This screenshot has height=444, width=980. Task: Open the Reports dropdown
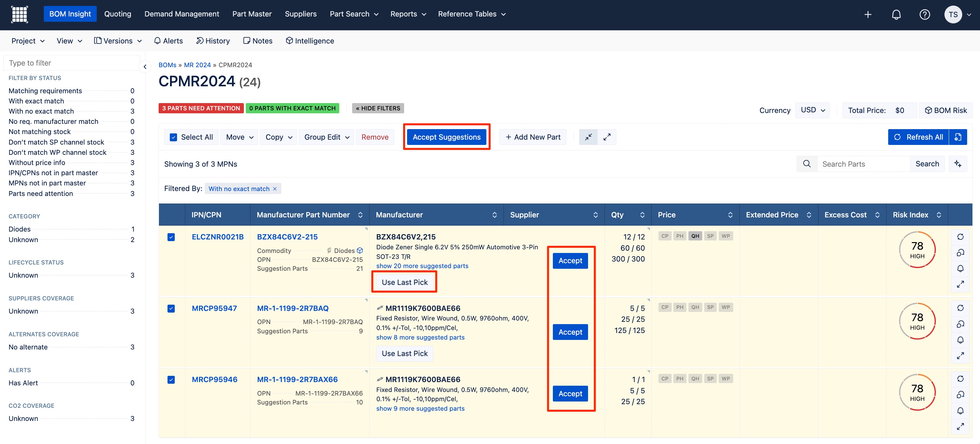coord(408,14)
